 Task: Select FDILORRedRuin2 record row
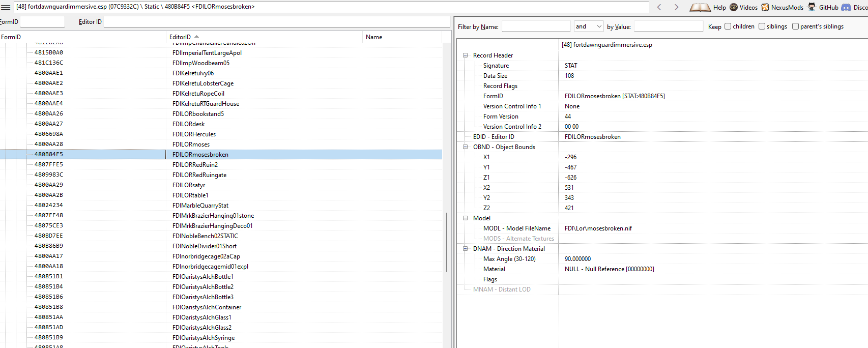[221, 165]
